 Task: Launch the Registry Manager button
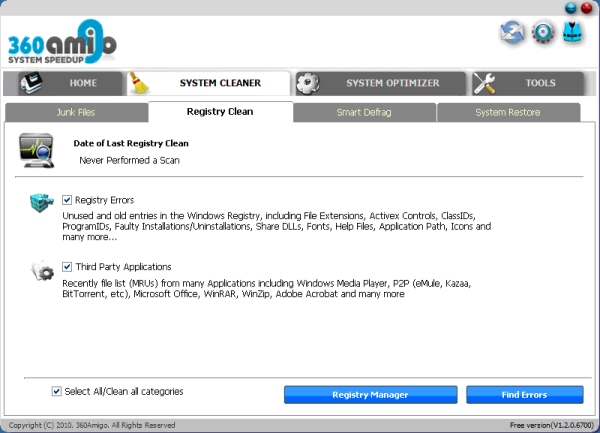(370, 395)
